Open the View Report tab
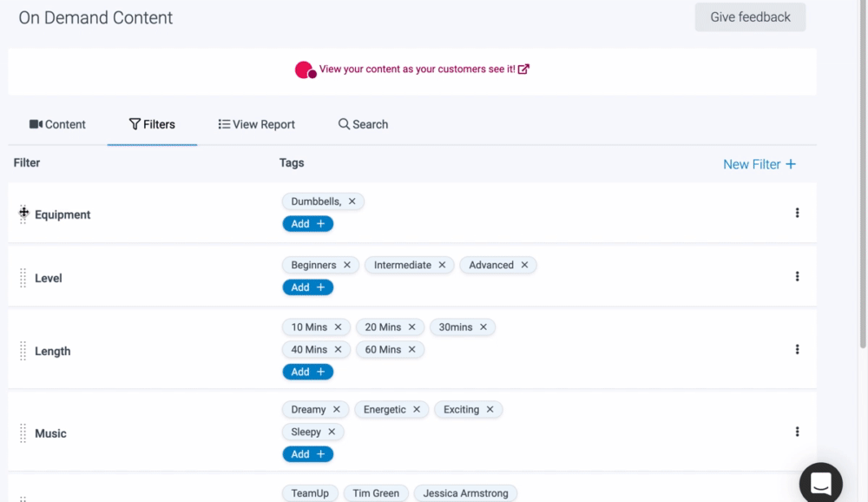Screen dimensions: 868x502 click(x=256, y=124)
